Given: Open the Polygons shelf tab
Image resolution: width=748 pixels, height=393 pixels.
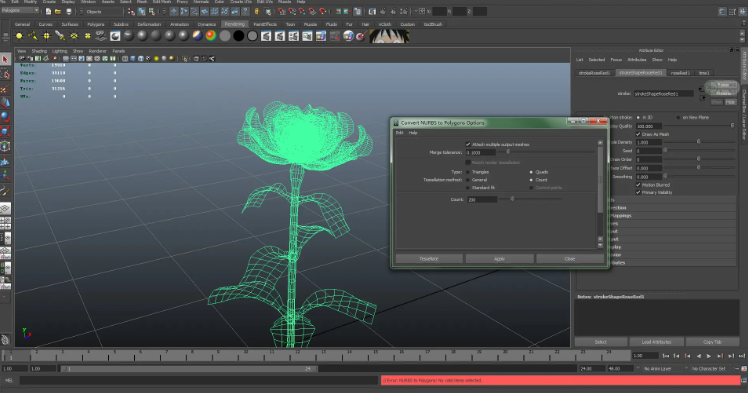Looking at the screenshot, I should click(x=95, y=24).
